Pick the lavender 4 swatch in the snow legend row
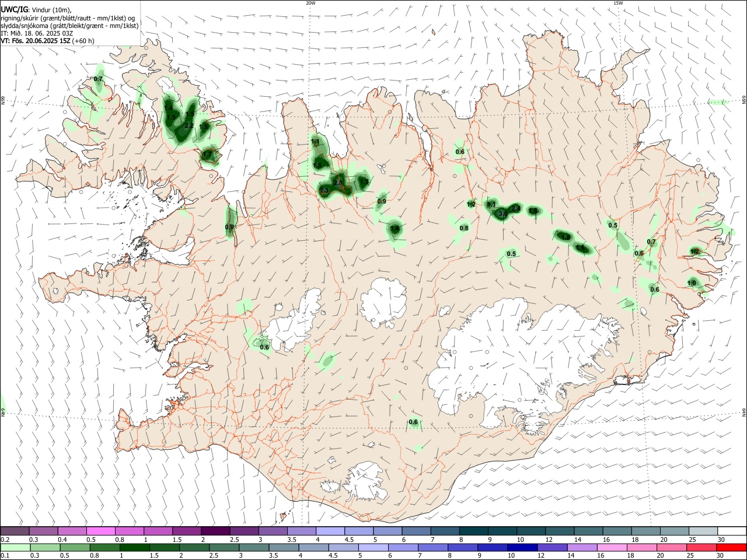Image resolution: width=747 pixels, height=560 pixels. (330, 531)
